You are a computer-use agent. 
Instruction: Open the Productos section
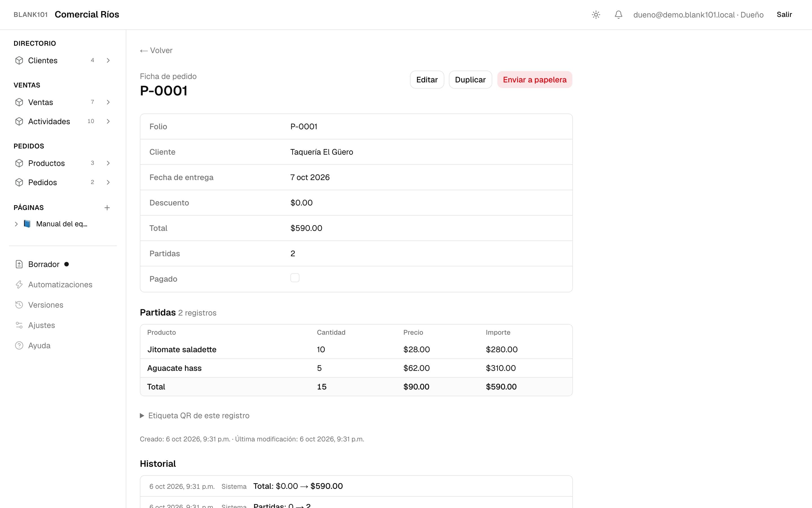pos(46,163)
